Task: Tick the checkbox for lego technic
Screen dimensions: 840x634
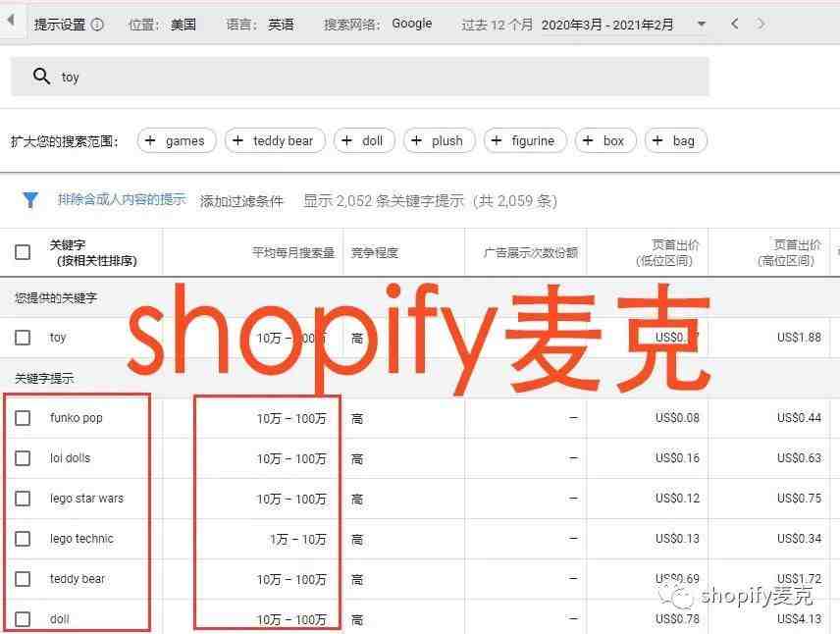Action: pos(23,539)
